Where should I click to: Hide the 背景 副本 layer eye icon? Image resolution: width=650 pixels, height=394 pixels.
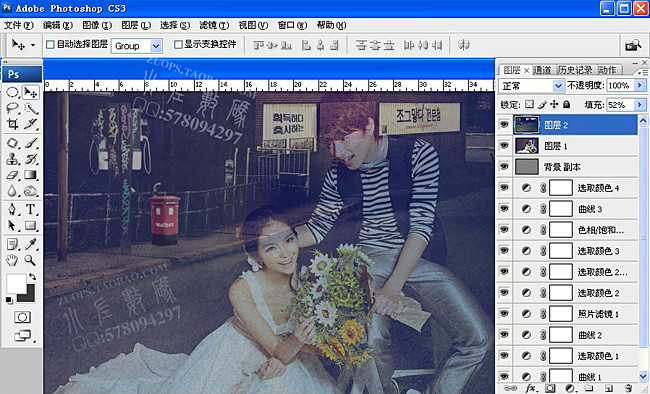(x=504, y=166)
